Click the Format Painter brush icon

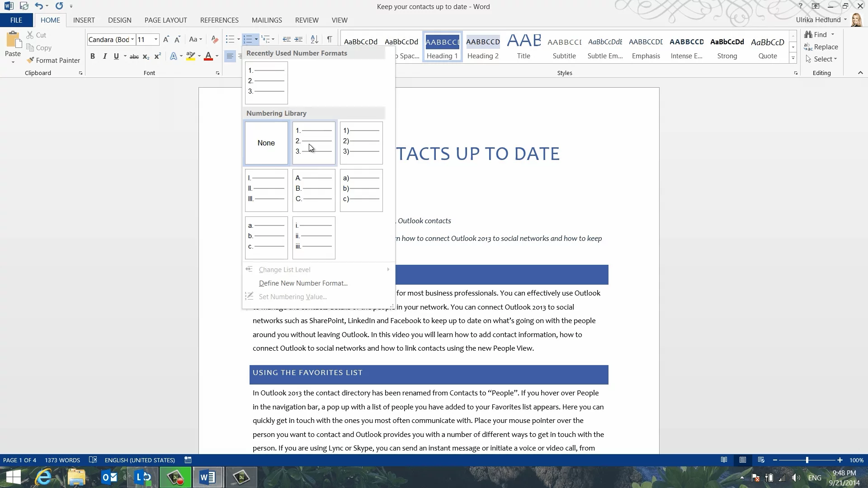30,60
